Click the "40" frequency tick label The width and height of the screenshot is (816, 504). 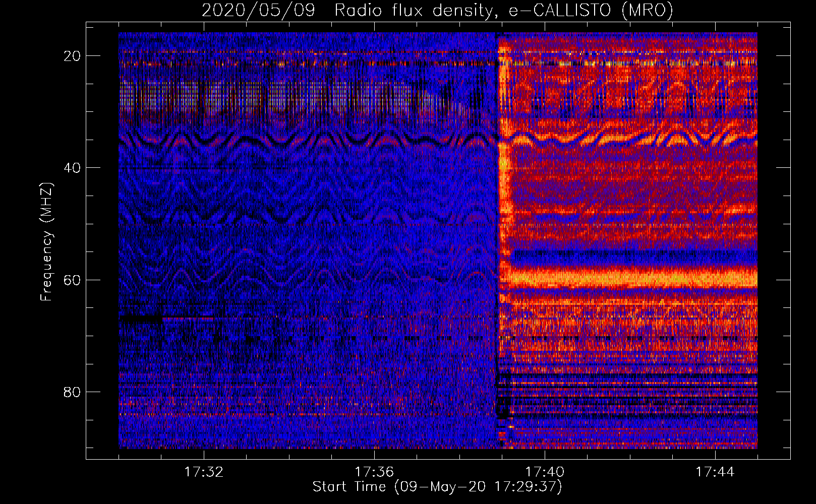pos(72,168)
